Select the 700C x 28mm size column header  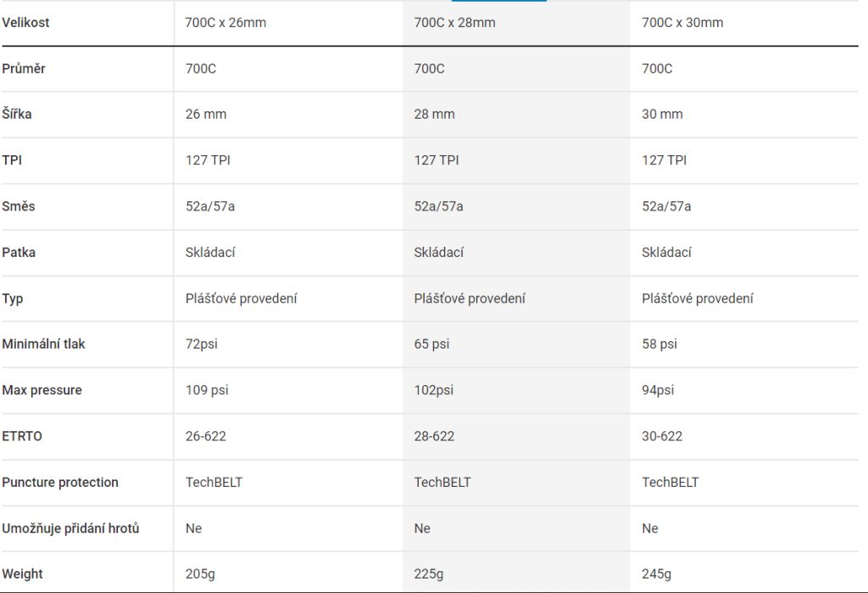click(454, 23)
